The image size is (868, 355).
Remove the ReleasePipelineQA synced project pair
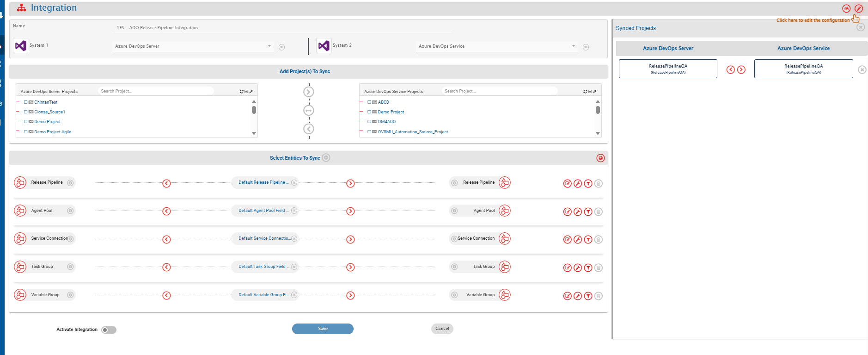pos(862,70)
